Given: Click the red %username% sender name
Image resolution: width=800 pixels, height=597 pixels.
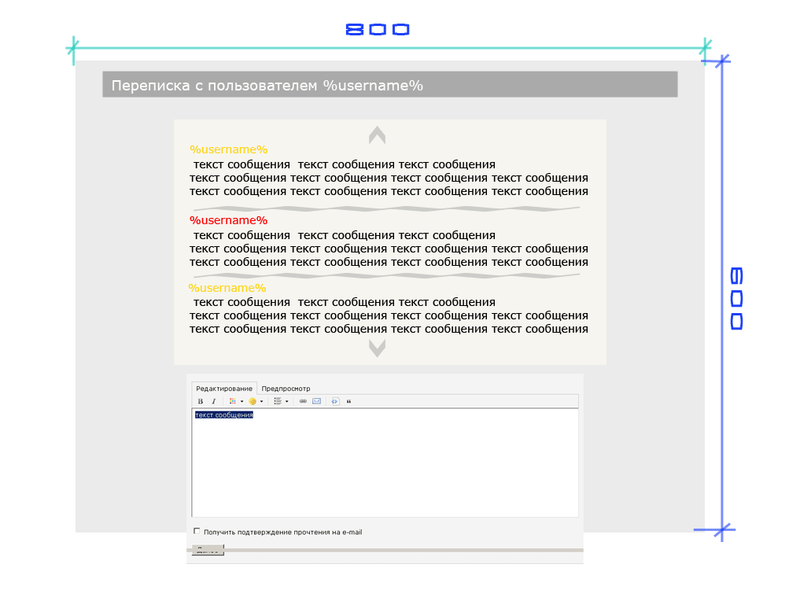Looking at the screenshot, I should (x=229, y=220).
